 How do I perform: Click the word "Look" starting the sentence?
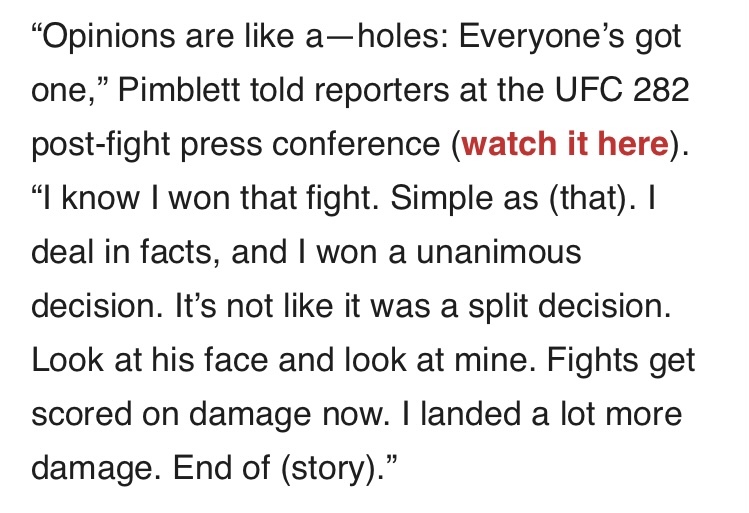pyautogui.click(x=67, y=359)
